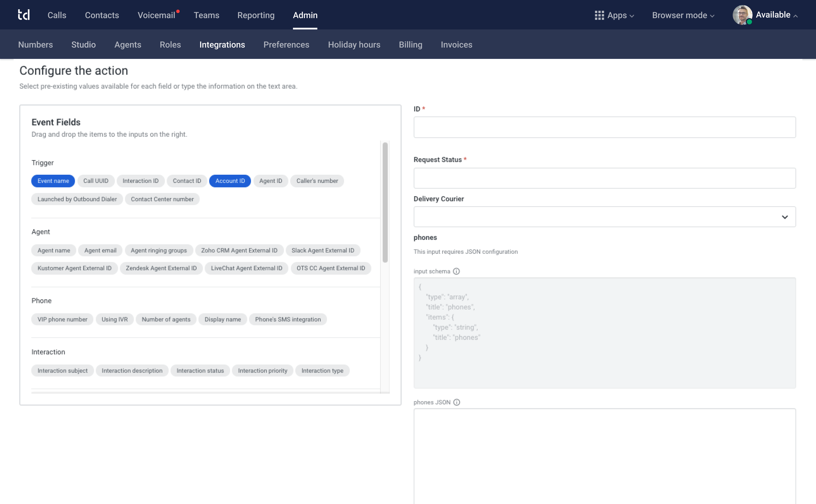
Task: Select the Interaction description chip
Action: (x=132, y=371)
